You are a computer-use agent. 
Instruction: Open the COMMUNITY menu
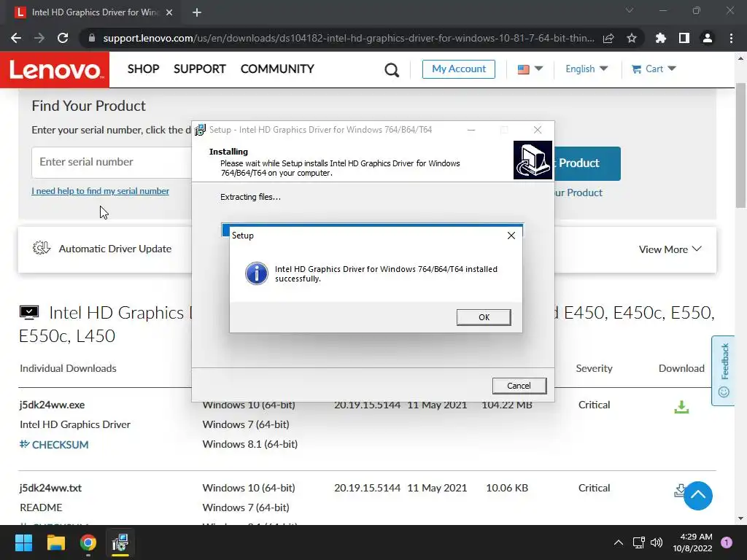coord(277,69)
